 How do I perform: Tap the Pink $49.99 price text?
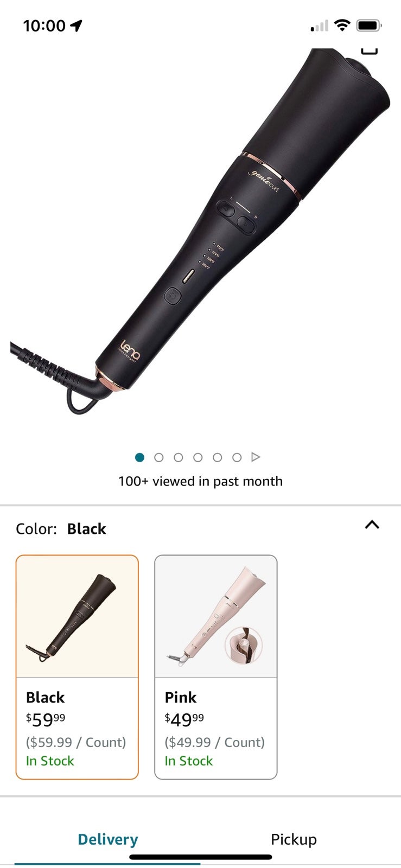pyautogui.click(x=184, y=719)
